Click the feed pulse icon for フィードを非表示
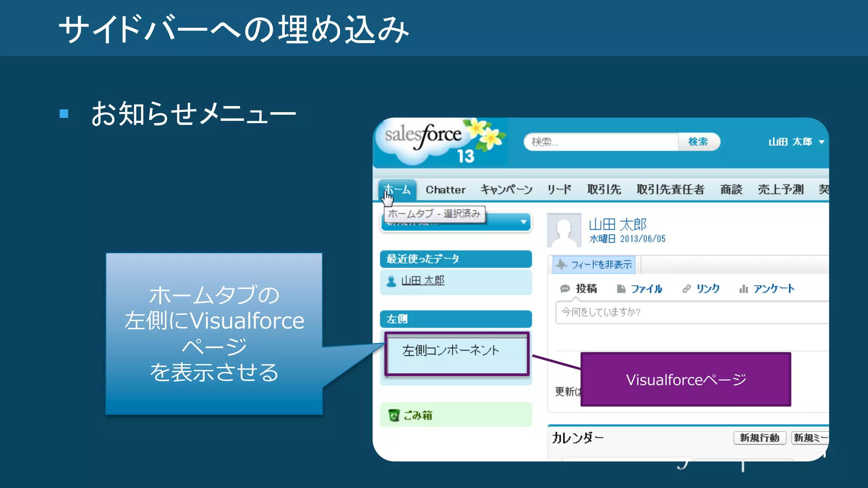 (x=561, y=265)
